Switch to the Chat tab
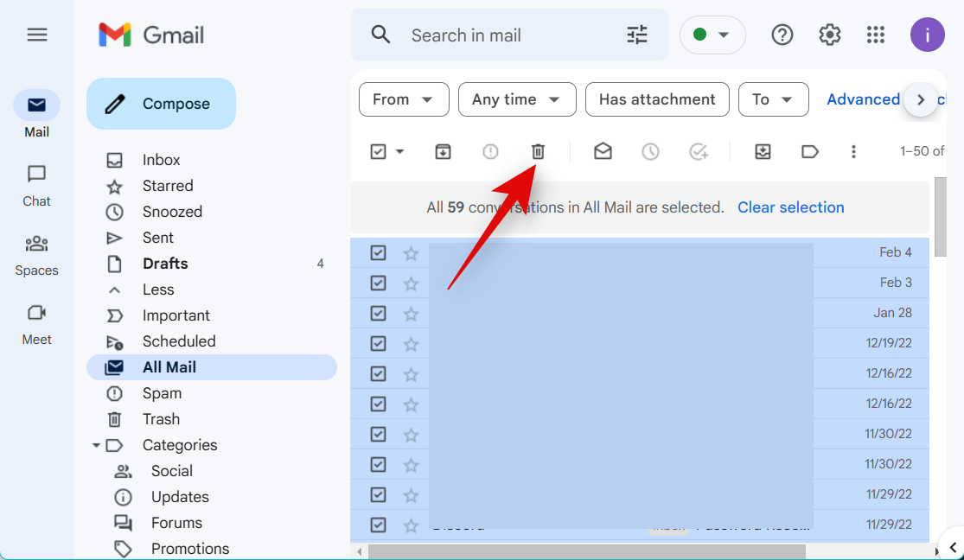This screenshot has height=560, width=964. coord(36,185)
